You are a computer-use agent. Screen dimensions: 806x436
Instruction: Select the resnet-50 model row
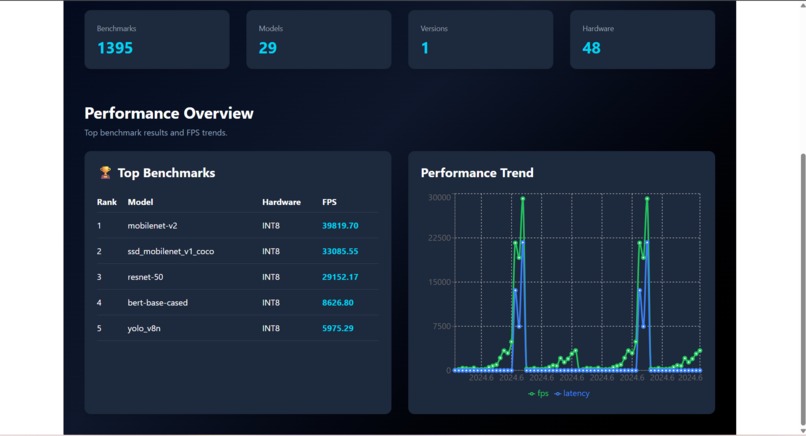[x=237, y=277]
